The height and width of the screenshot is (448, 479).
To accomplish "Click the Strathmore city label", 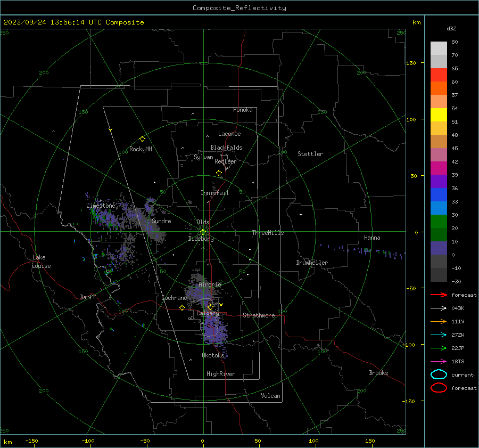I will pos(259,315).
